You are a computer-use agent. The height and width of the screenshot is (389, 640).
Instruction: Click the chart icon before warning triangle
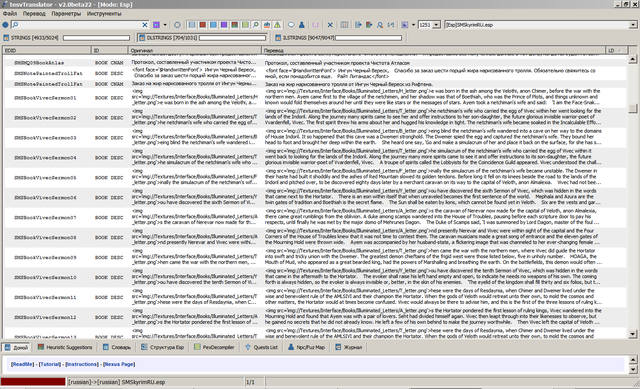[267, 25]
